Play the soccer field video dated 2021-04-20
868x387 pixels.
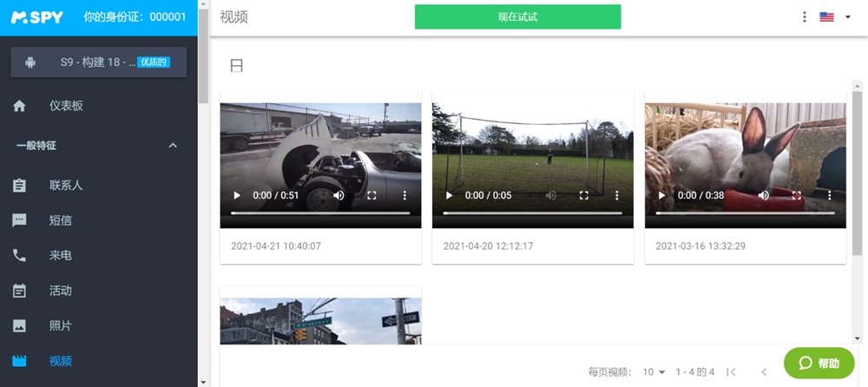(x=449, y=195)
